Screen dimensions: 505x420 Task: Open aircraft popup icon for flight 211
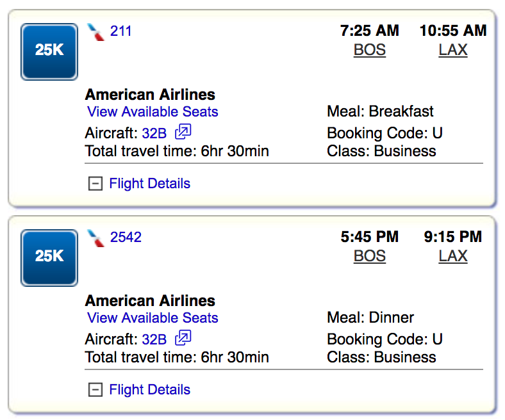click(x=183, y=133)
